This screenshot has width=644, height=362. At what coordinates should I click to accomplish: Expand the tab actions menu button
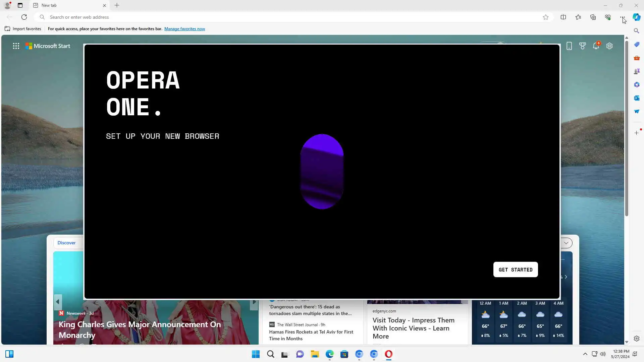[20, 5]
